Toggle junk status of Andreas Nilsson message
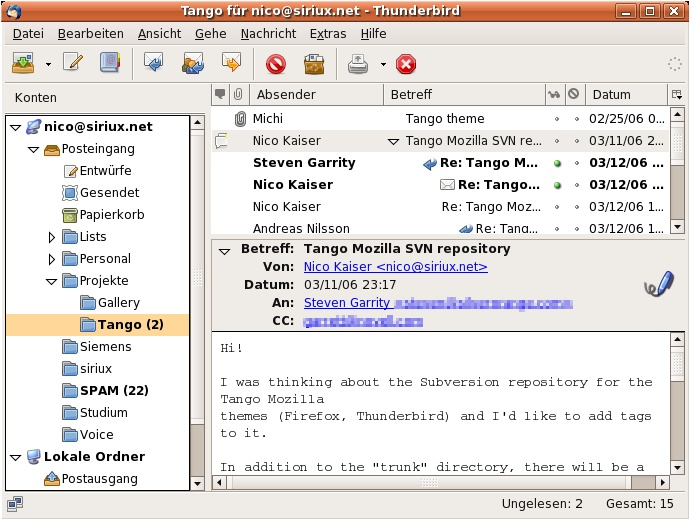690x520 pixels. pos(576,229)
